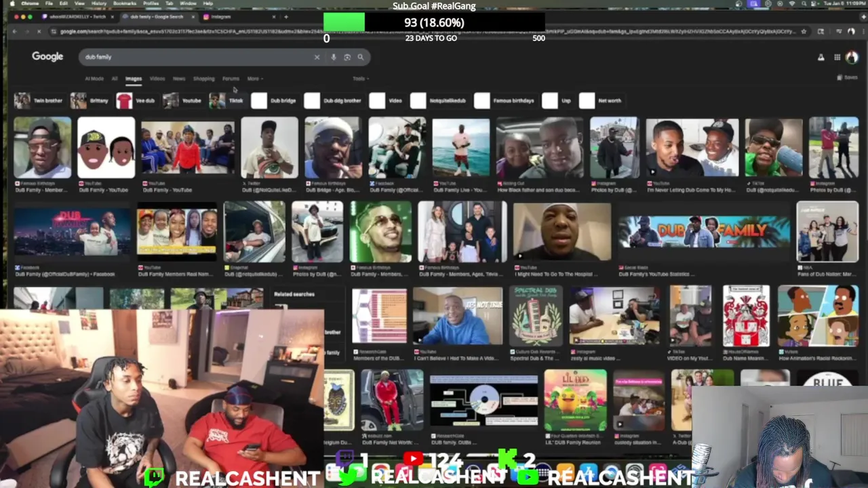The image size is (868, 488).
Task: Open the red tracksuit by car thumbnail
Action: point(392,400)
